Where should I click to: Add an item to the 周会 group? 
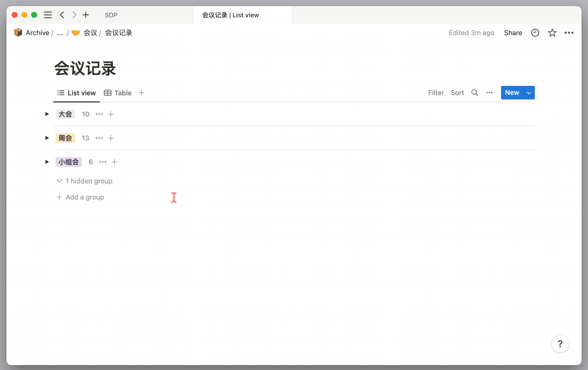tap(111, 138)
